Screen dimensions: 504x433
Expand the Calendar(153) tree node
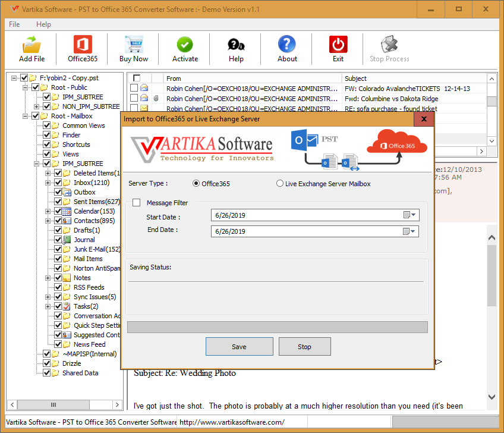pos(48,211)
